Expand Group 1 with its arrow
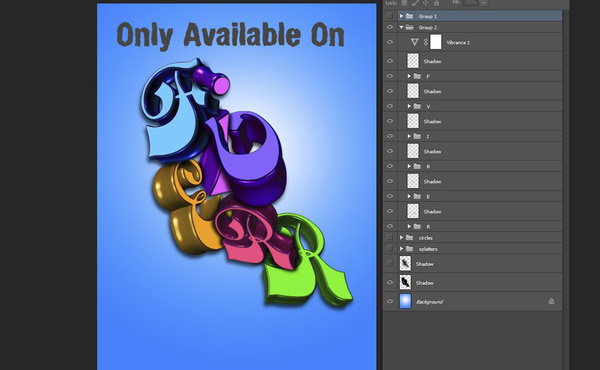Image resolution: width=600 pixels, height=370 pixels. tap(401, 16)
